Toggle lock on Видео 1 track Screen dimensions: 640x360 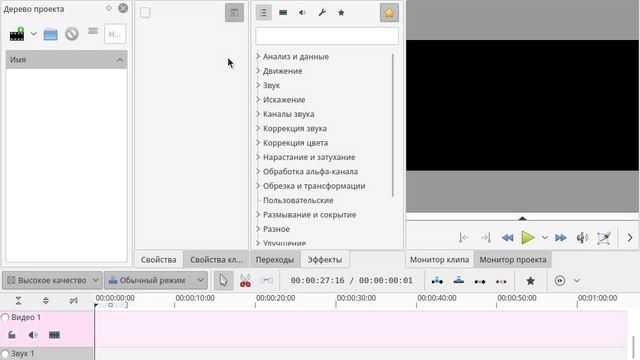tap(12, 335)
